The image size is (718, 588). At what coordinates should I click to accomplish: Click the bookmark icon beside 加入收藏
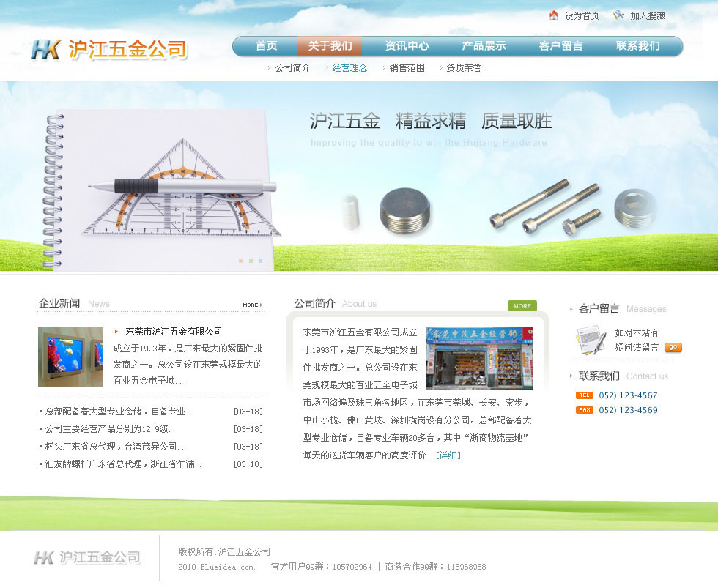[619, 15]
